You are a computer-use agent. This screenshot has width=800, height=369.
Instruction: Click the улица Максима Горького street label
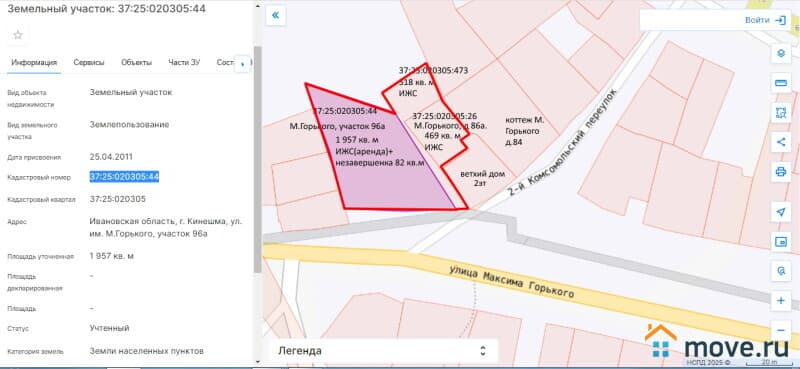[512, 282]
